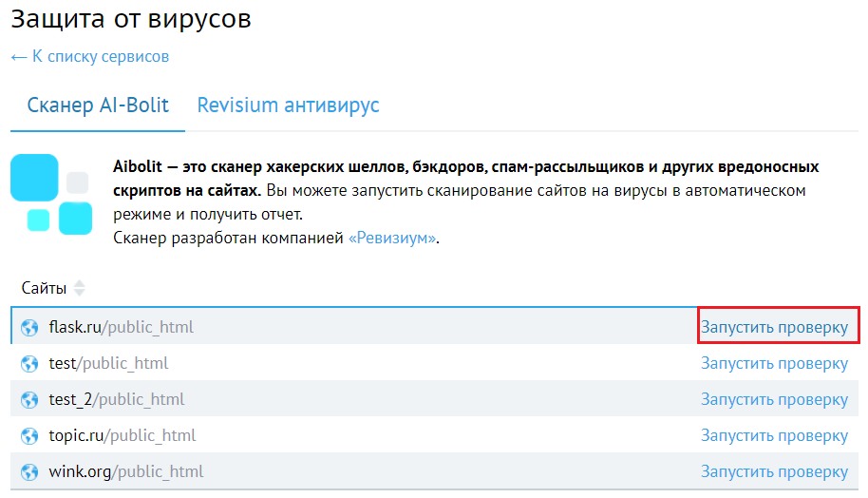Click the Сайты column header
Image resolution: width=868 pixels, height=498 pixels.
[x=45, y=288]
